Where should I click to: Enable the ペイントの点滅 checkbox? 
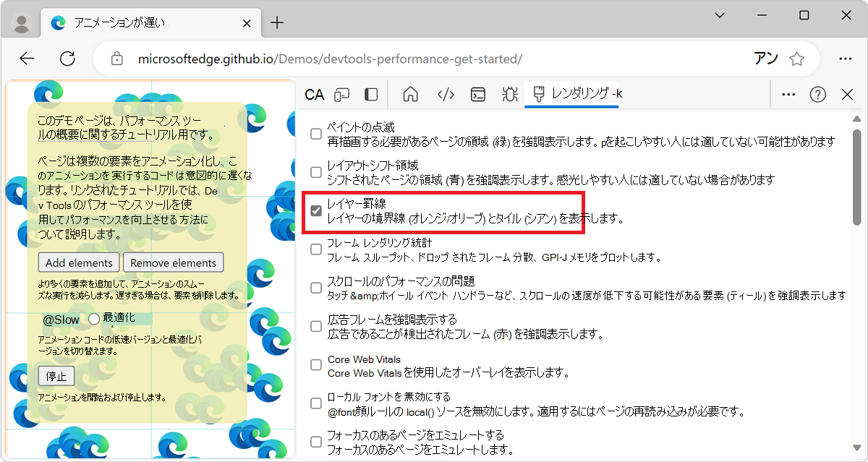315,133
